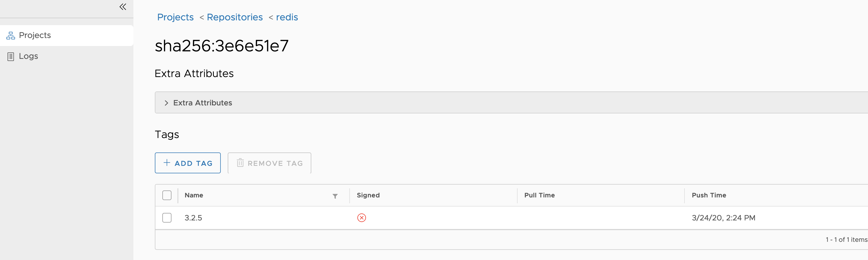Click the Projects icon beside its label

[x=10, y=35]
